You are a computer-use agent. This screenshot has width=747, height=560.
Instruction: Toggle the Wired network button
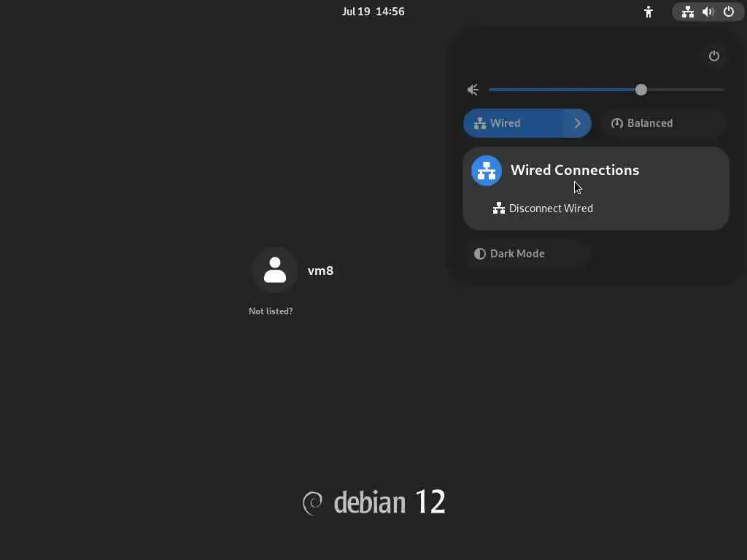click(514, 123)
